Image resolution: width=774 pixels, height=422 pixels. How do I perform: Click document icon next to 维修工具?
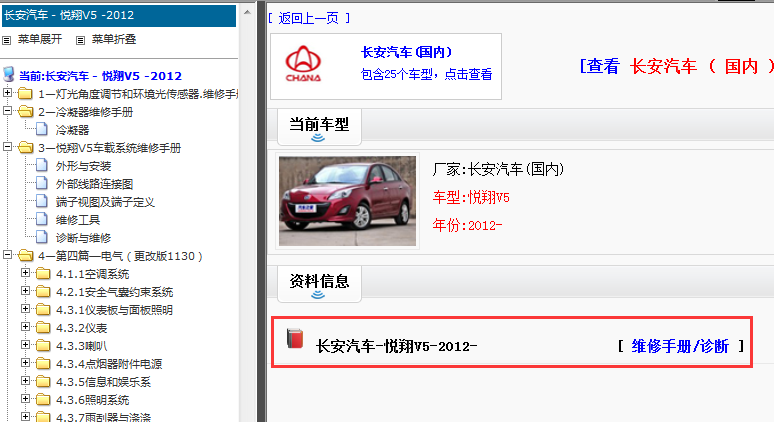coord(42,220)
